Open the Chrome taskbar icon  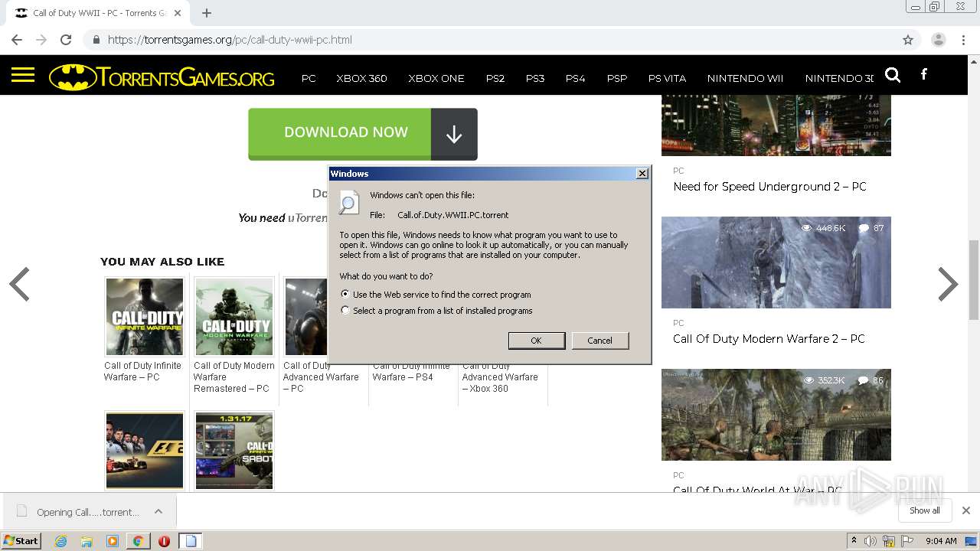pos(139,541)
